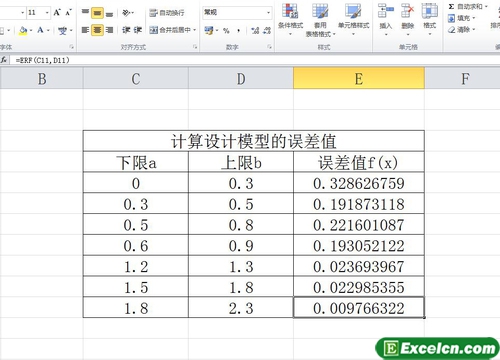Viewport: 500px width, 360px height.
Task: Open the Fill (填充) menu
Action: tap(462, 18)
